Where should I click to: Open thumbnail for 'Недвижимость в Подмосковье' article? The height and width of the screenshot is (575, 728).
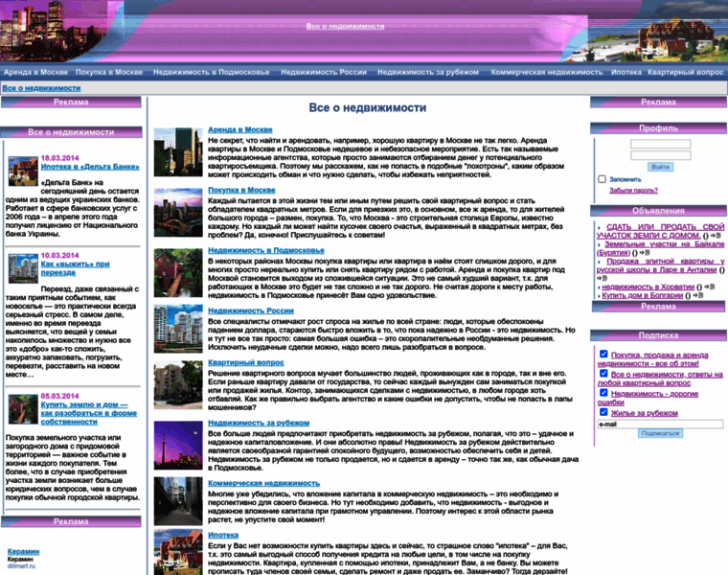[x=178, y=272]
